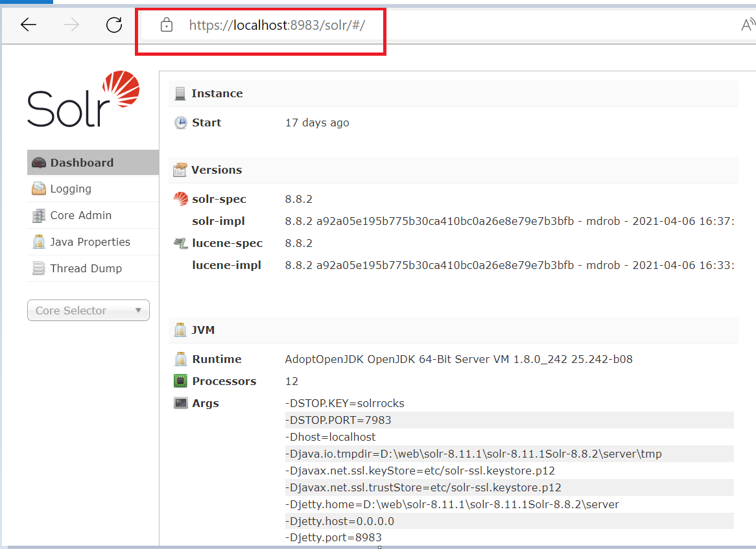Click the Solr logo

pyautogui.click(x=84, y=99)
